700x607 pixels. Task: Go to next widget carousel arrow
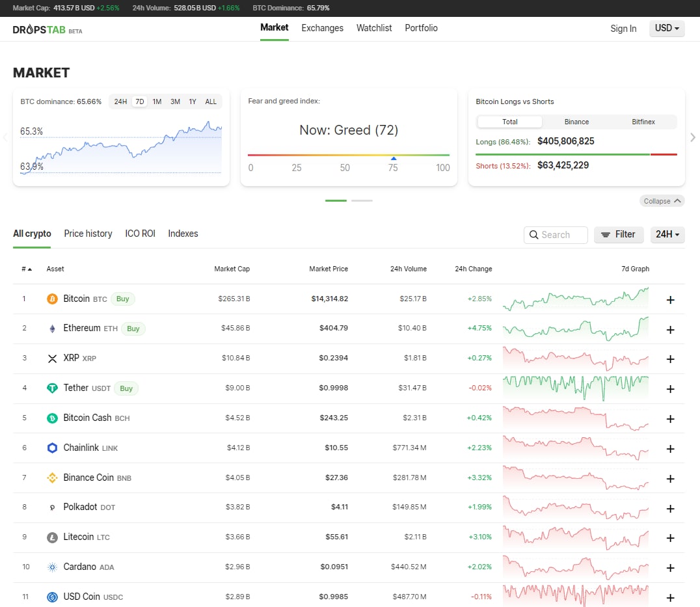click(692, 137)
